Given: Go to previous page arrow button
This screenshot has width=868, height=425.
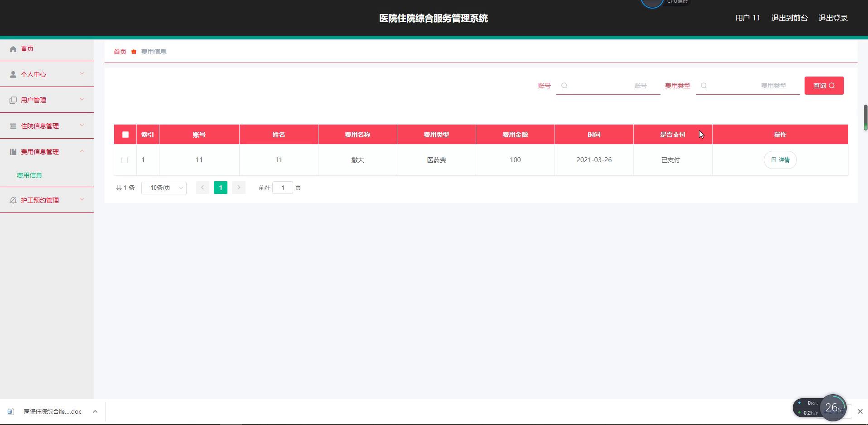Looking at the screenshot, I should (x=203, y=188).
